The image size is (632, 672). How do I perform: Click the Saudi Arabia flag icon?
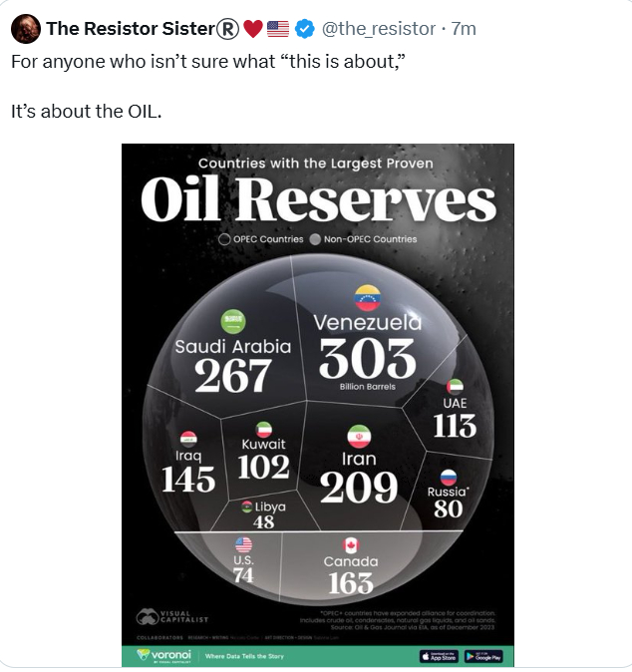pos(233,321)
